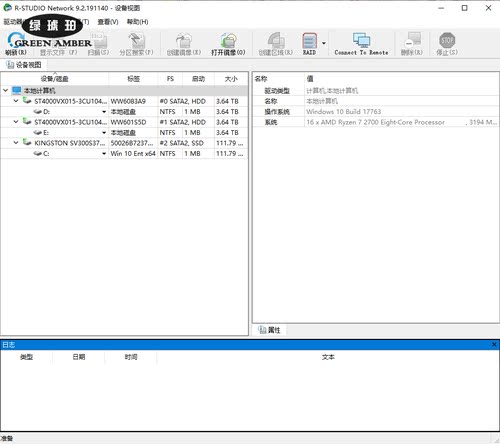Click the 标签 column header
The height and width of the screenshot is (444, 500).
[x=133, y=79]
